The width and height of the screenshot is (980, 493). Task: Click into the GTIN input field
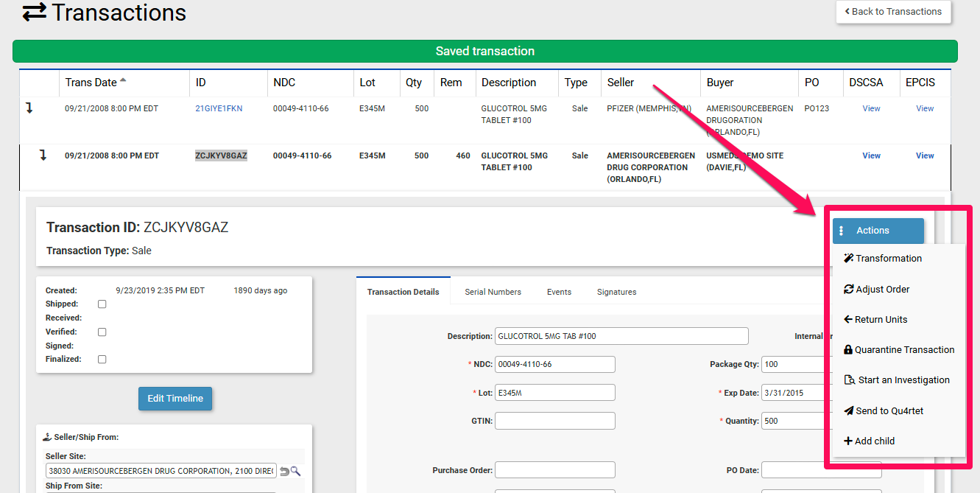(554, 421)
